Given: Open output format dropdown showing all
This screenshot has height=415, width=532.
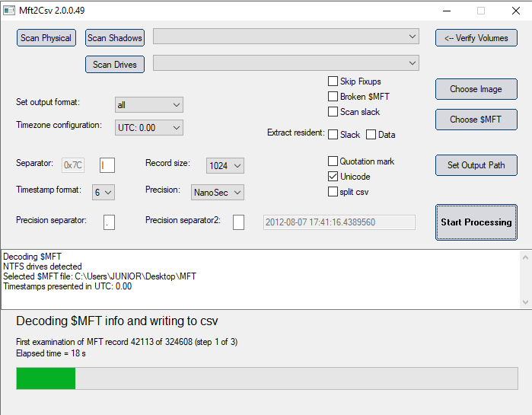Looking at the screenshot, I should [149, 104].
